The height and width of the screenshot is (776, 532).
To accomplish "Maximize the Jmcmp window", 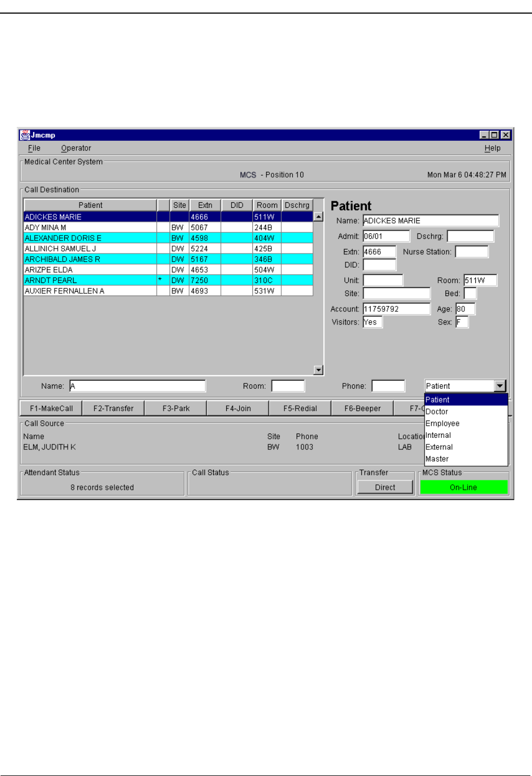I will click(494, 135).
